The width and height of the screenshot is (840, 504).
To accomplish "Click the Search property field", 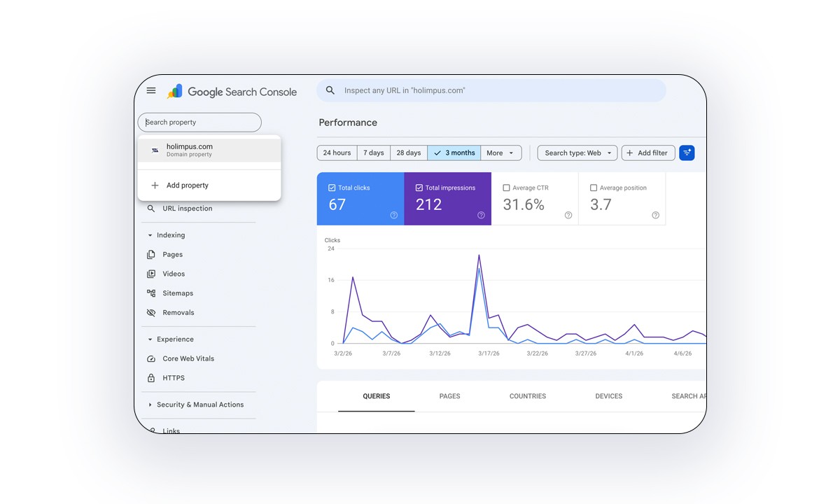I will pos(199,122).
